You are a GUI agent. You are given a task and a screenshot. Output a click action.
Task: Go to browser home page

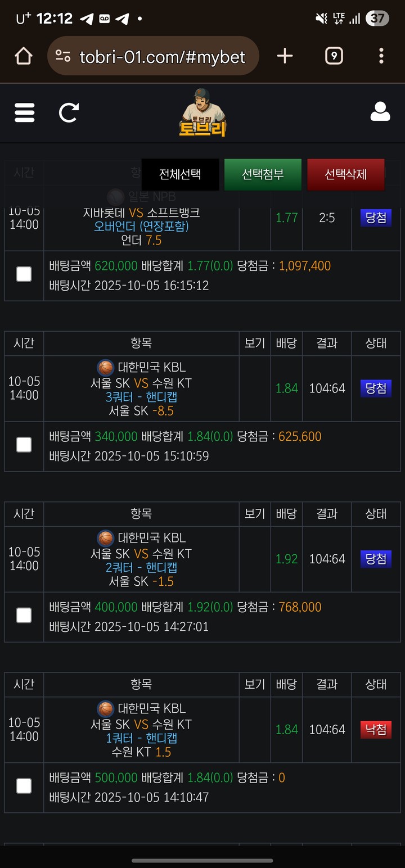point(24,56)
